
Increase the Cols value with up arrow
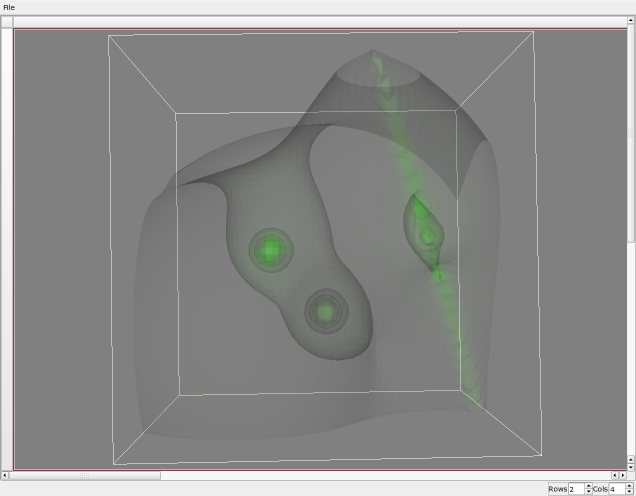click(629, 486)
